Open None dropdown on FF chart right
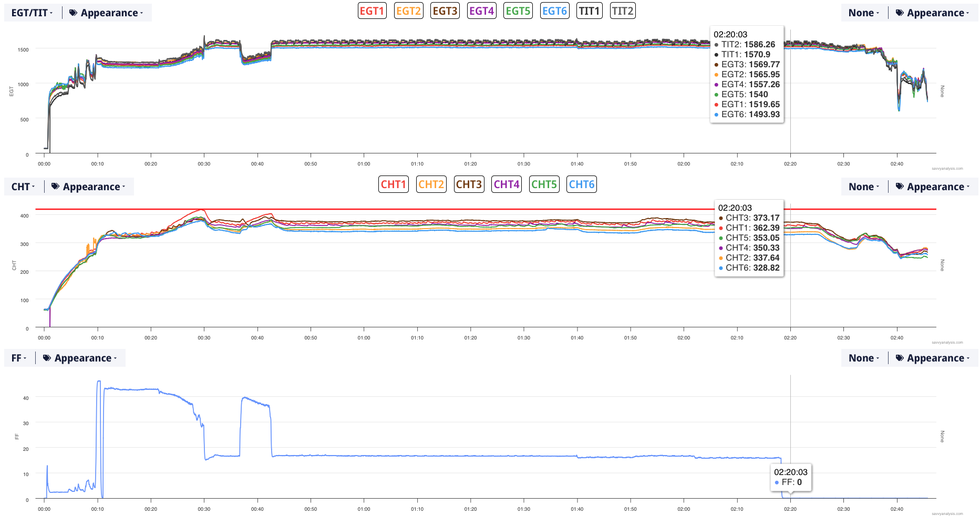 click(863, 358)
